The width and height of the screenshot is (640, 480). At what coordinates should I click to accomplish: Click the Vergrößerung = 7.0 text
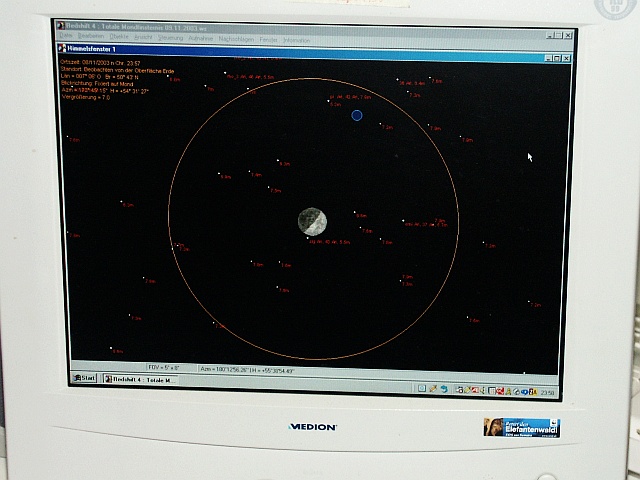86,97
